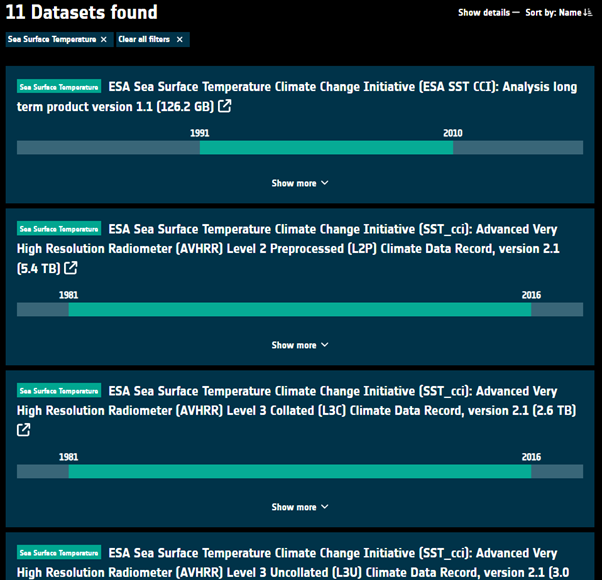Open the ESA SST CCI Analysis dataset title
This screenshot has width=602, height=580.
(x=340, y=87)
